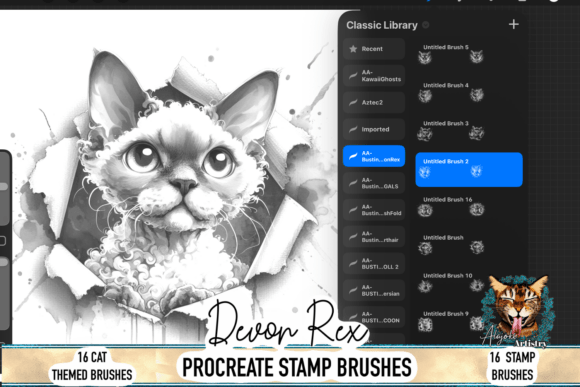Select the AA-BUSTI...COON brush set
This screenshot has height=387, width=580.
374,317
